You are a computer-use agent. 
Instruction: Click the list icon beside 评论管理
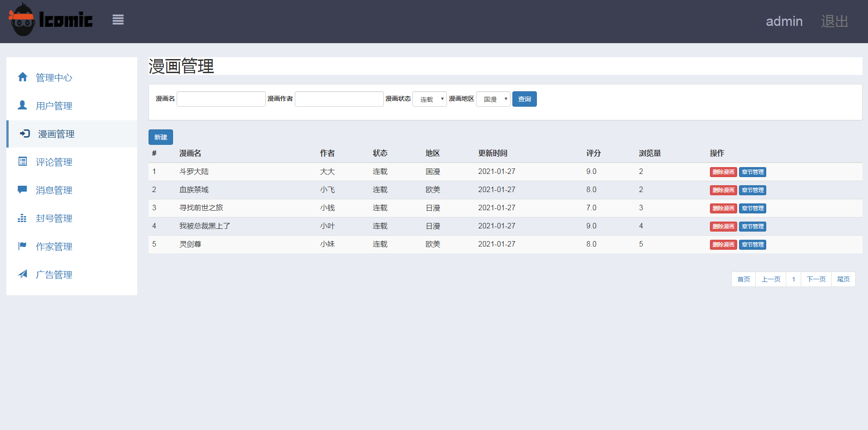[22, 162]
